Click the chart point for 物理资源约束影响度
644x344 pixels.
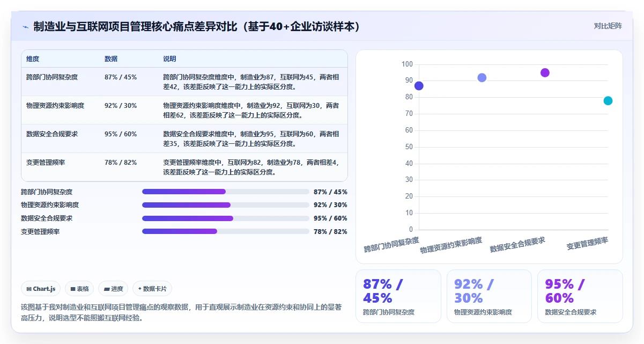[x=482, y=78]
